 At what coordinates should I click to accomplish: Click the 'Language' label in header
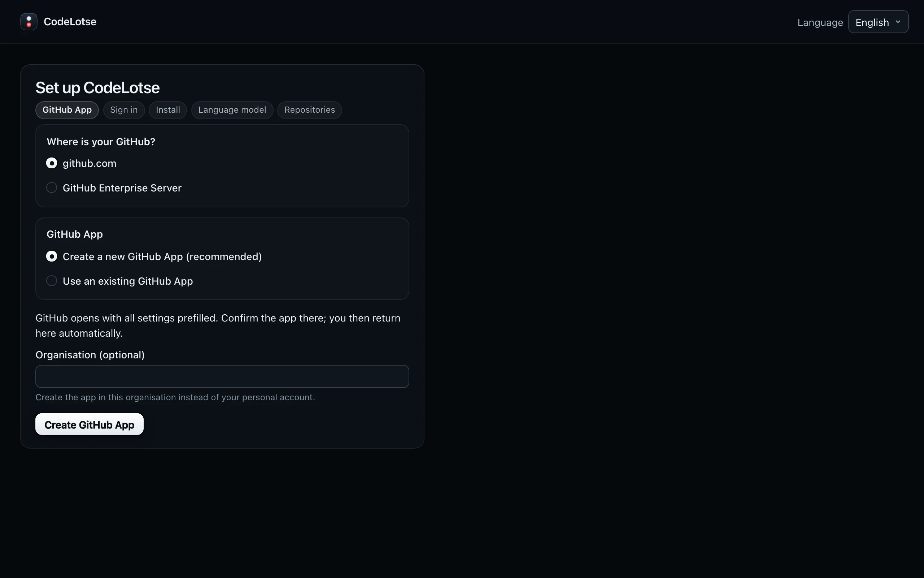click(x=820, y=22)
